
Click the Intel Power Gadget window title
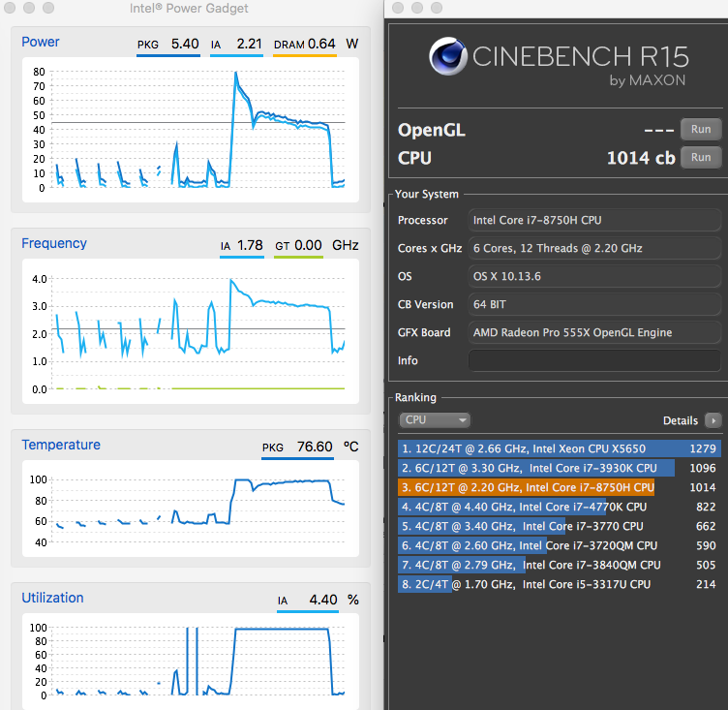click(x=189, y=9)
